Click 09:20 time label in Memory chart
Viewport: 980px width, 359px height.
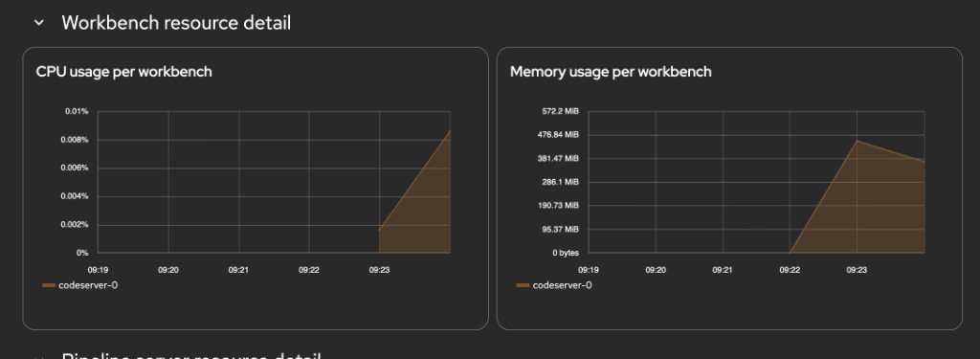coord(655,270)
